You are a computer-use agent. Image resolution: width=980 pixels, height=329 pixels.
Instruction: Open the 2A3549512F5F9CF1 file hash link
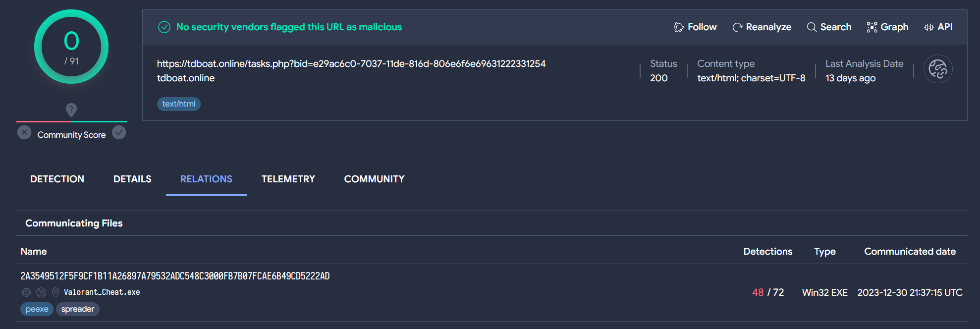(x=175, y=276)
